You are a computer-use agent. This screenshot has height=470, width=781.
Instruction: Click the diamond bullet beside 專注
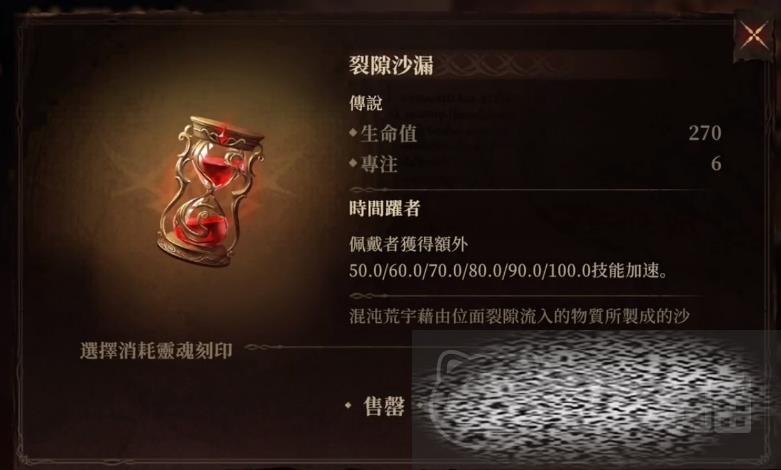353,163
